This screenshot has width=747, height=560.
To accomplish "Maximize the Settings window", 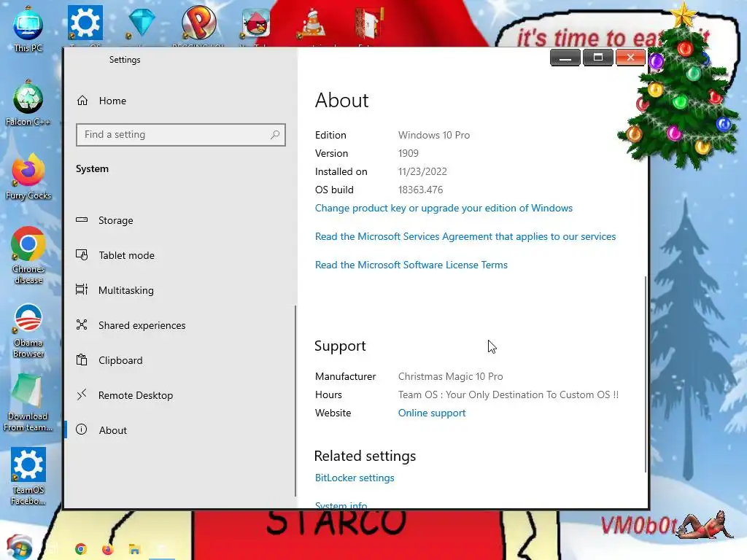I will point(598,58).
